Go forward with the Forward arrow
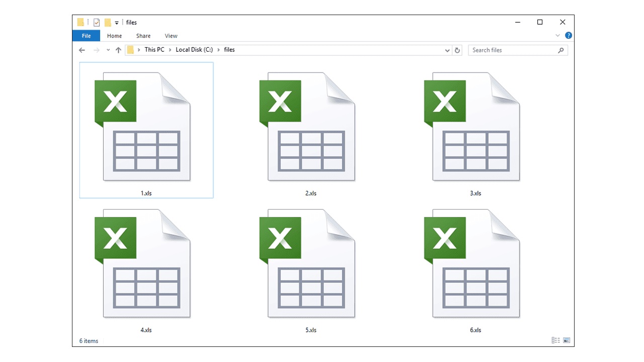644x362 pixels. (97, 50)
